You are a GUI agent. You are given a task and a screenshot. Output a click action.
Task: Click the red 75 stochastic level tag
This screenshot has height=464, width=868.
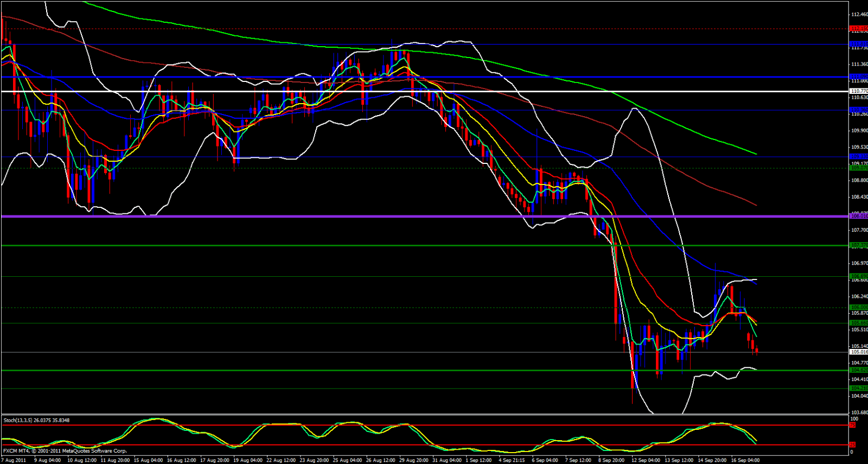pyautogui.click(x=852, y=425)
